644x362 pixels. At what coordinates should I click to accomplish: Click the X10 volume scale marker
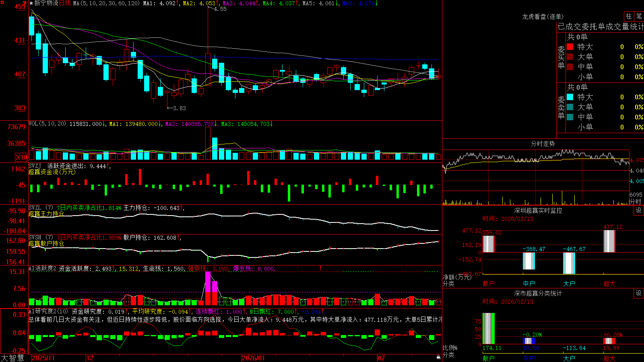coord(21,157)
